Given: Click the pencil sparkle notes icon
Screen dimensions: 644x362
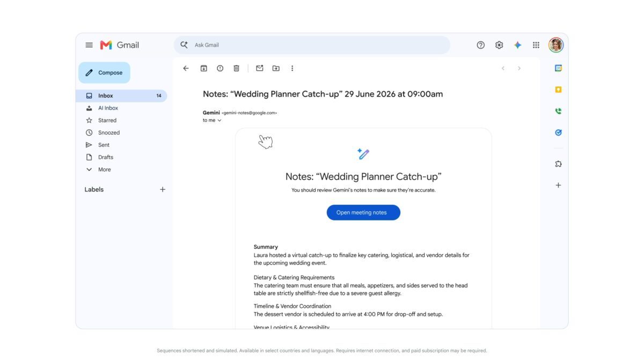Looking at the screenshot, I should pos(363,154).
